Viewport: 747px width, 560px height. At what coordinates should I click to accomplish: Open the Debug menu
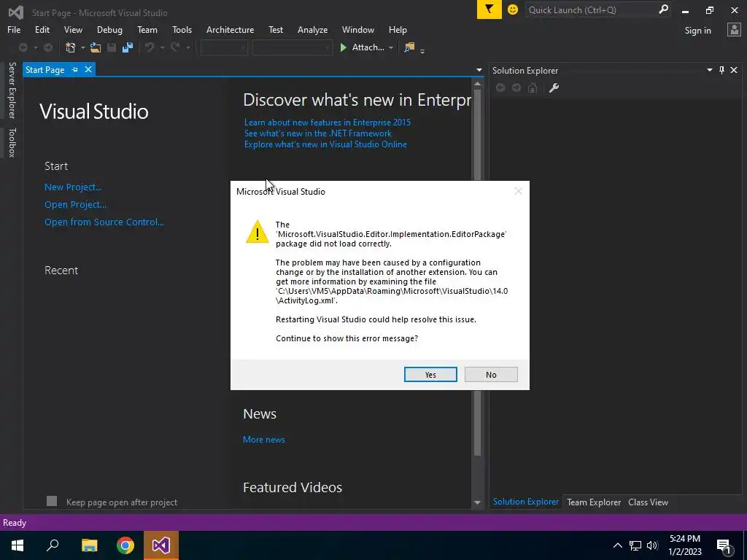109,29
